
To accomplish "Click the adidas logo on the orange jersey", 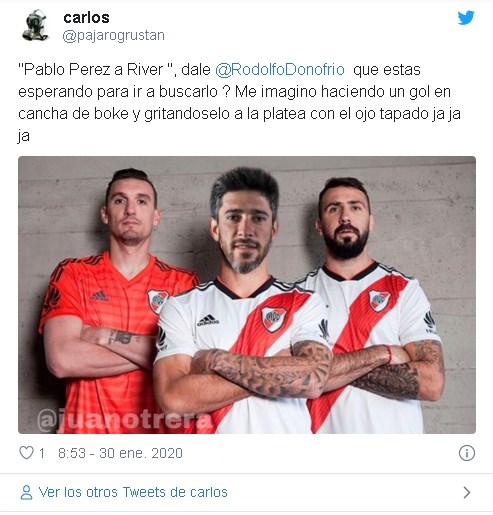I will click(x=99, y=296).
